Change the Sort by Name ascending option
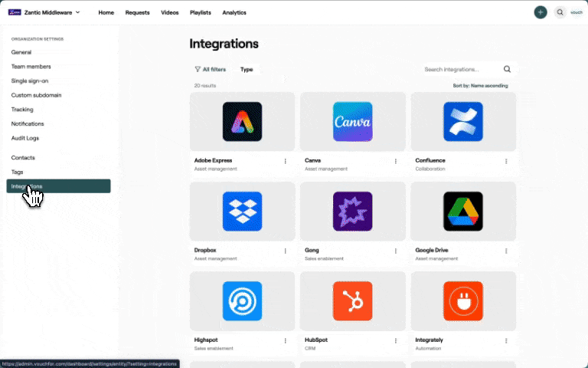This screenshot has height=368, width=588. [480, 86]
